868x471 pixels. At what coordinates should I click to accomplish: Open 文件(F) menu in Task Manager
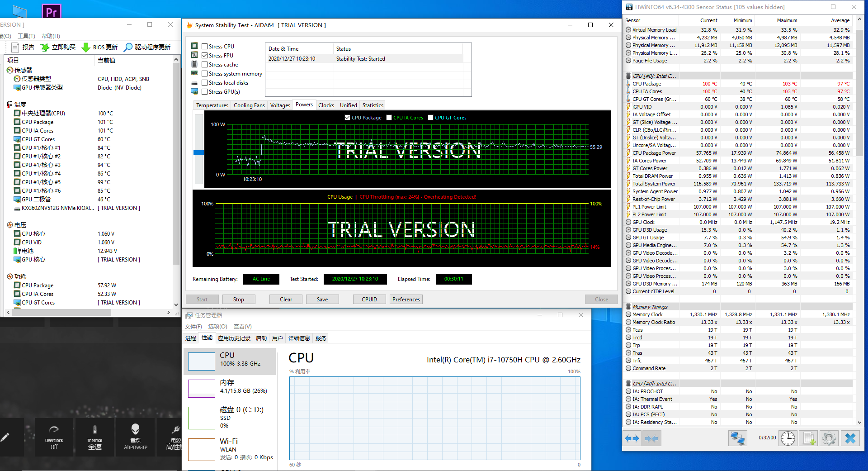[193, 327]
